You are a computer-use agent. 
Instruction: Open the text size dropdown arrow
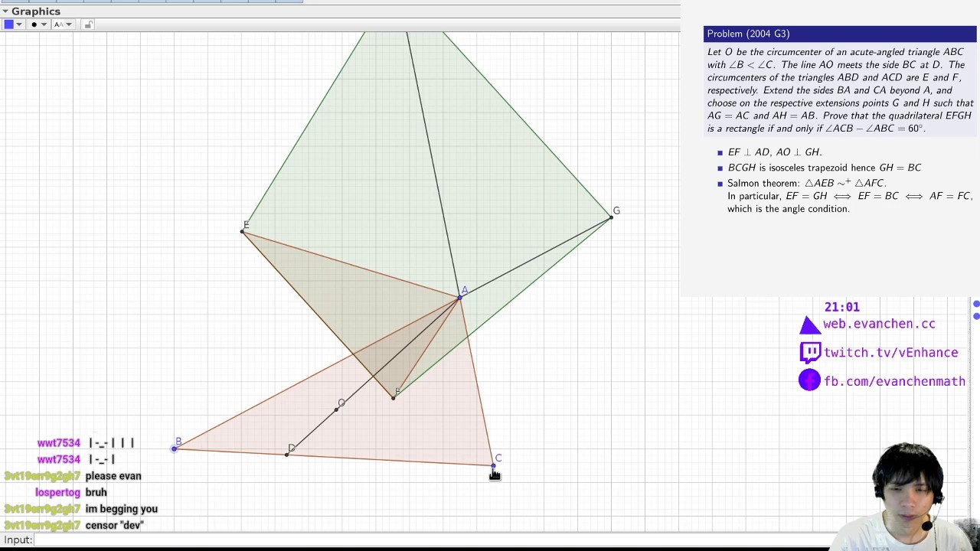(68, 24)
